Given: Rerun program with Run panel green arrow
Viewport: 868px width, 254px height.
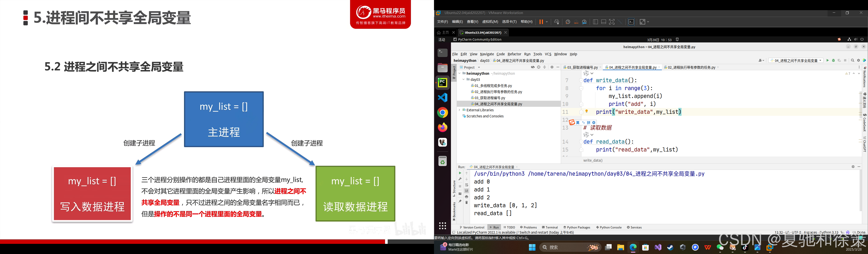Looking at the screenshot, I should pyautogui.click(x=460, y=173).
